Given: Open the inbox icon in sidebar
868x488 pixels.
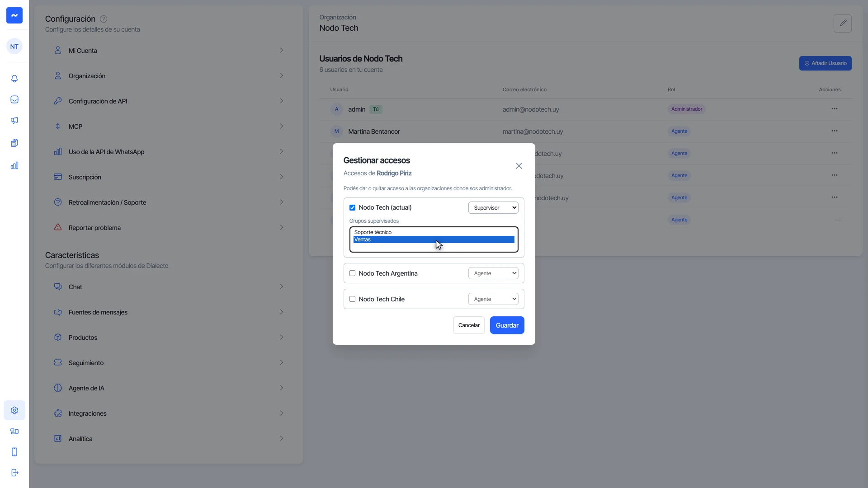Looking at the screenshot, I should point(14,99).
